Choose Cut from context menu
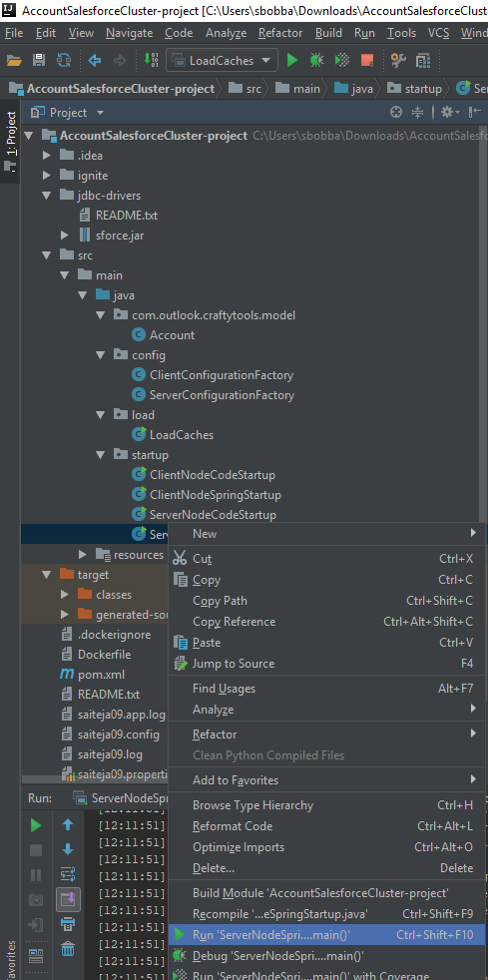 click(326, 559)
